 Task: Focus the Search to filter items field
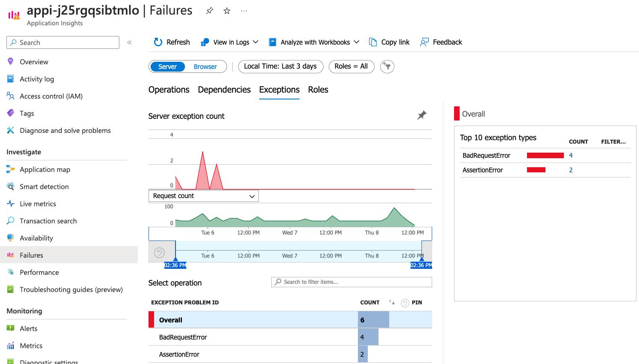[x=351, y=282]
